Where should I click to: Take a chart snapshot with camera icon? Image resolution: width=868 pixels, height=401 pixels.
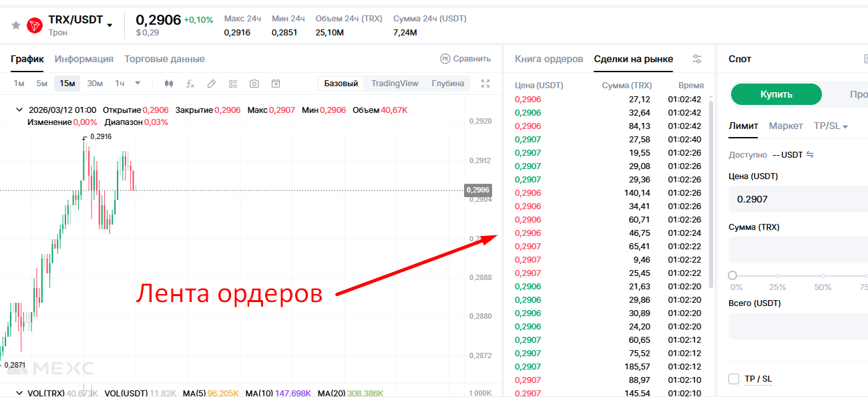[254, 84]
